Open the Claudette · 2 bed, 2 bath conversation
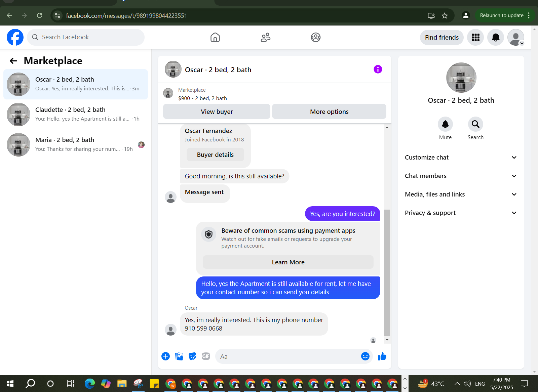 pos(76,115)
